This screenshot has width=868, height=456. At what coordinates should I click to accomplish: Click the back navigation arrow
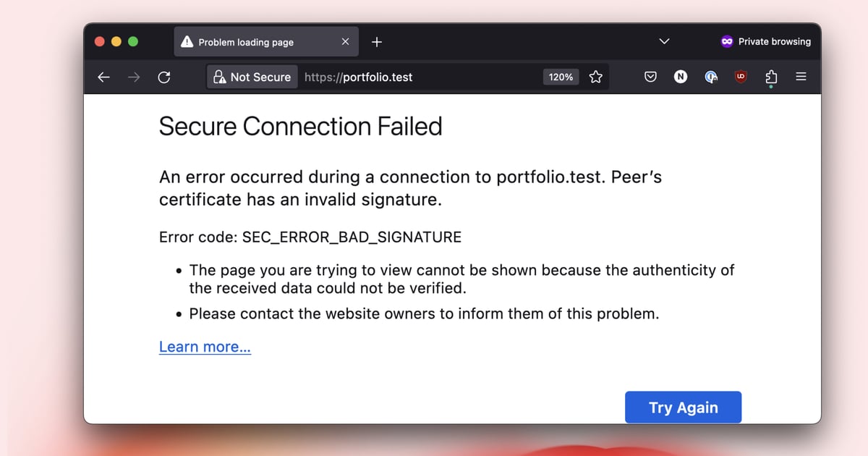pyautogui.click(x=103, y=77)
